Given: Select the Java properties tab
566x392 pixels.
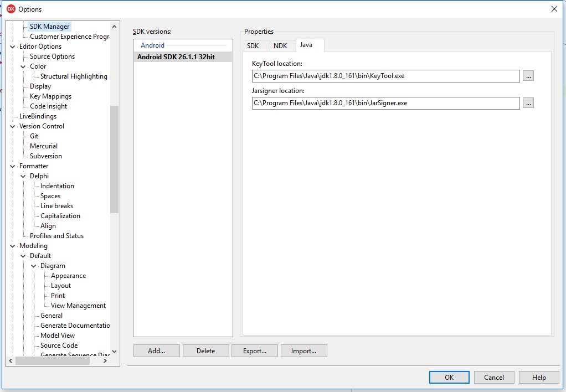Looking at the screenshot, I should (x=306, y=45).
